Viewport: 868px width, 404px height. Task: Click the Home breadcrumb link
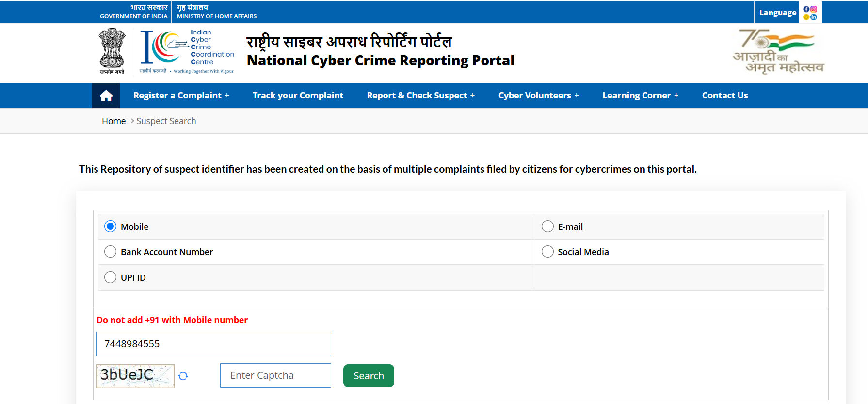(x=113, y=121)
